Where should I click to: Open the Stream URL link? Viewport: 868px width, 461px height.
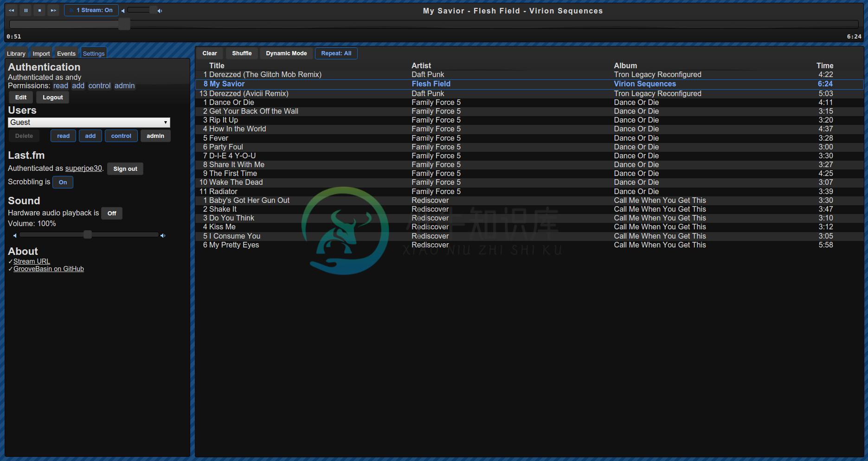(x=32, y=261)
